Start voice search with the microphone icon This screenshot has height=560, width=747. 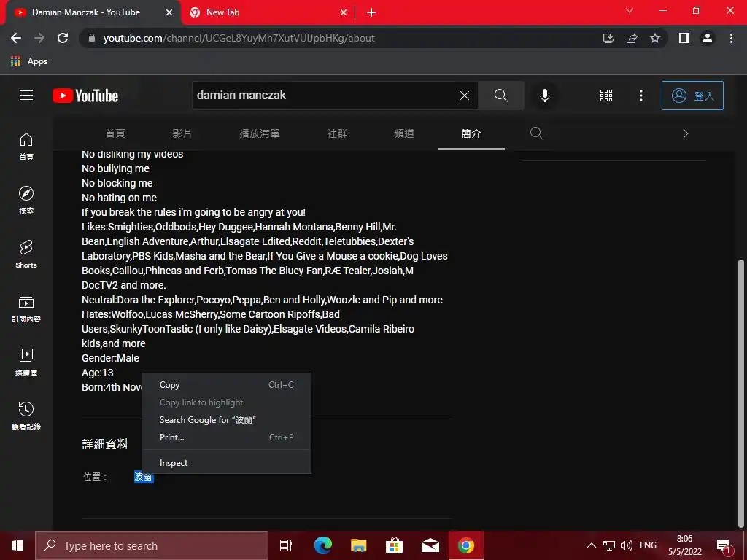click(x=544, y=96)
